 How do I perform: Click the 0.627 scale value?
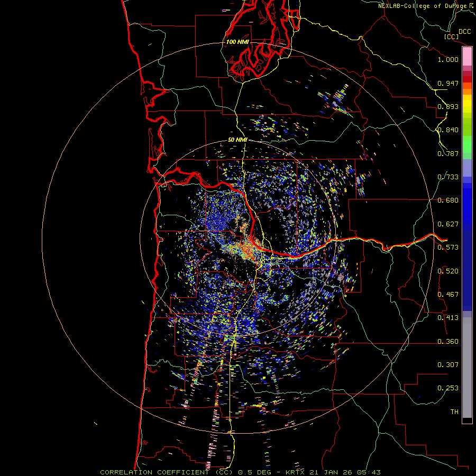(x=448, y=224)
